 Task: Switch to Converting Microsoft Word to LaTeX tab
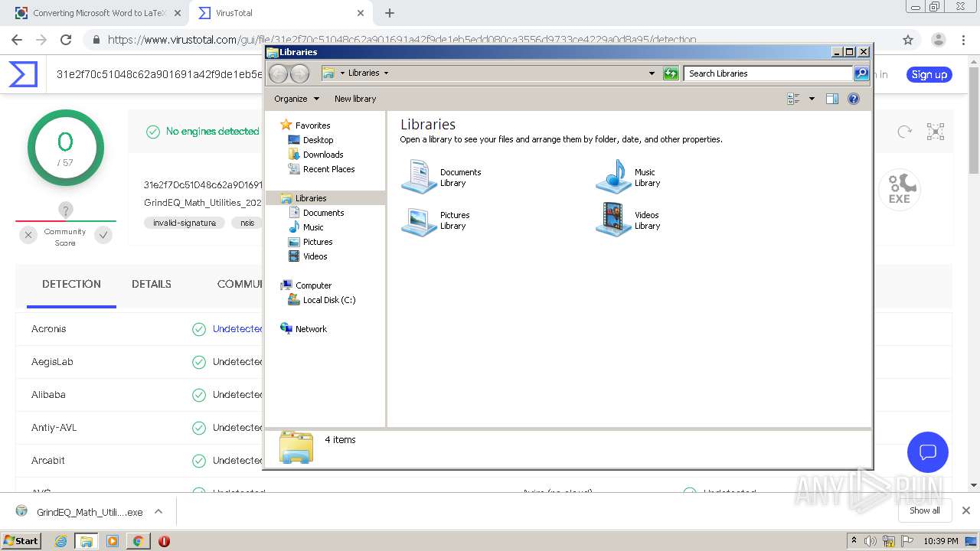click(100, 13)
